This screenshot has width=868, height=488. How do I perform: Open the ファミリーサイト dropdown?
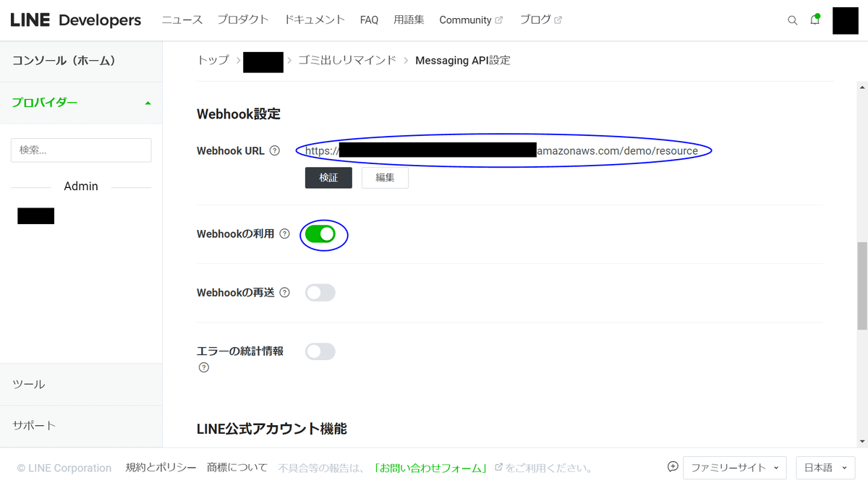click(x=734, y=468)
